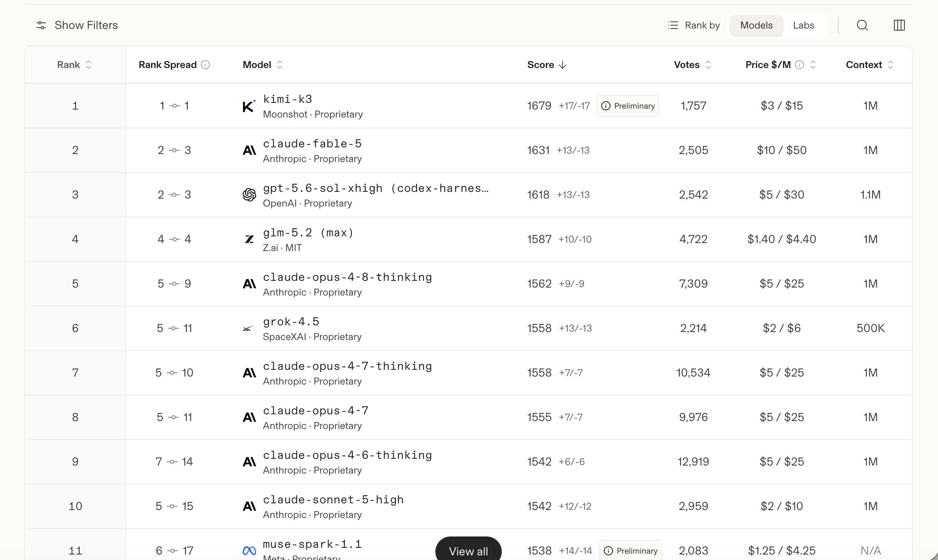The height and width of the screenshot is (560, 938).
Task: Open the claude-opus-4-7-thinking model link
Action: pyautogui.click(x=347, y=366)
